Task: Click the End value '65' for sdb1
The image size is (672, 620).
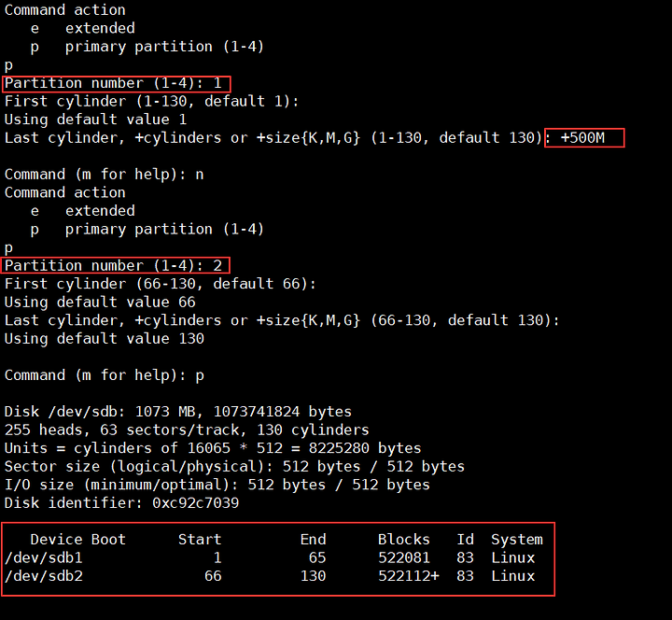Action: 317,557
